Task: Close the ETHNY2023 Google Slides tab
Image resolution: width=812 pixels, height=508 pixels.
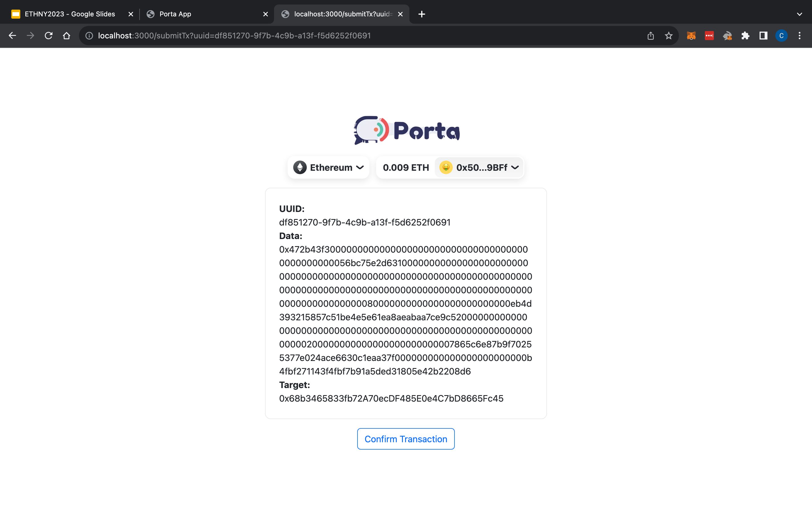Action: coord(131,14)
